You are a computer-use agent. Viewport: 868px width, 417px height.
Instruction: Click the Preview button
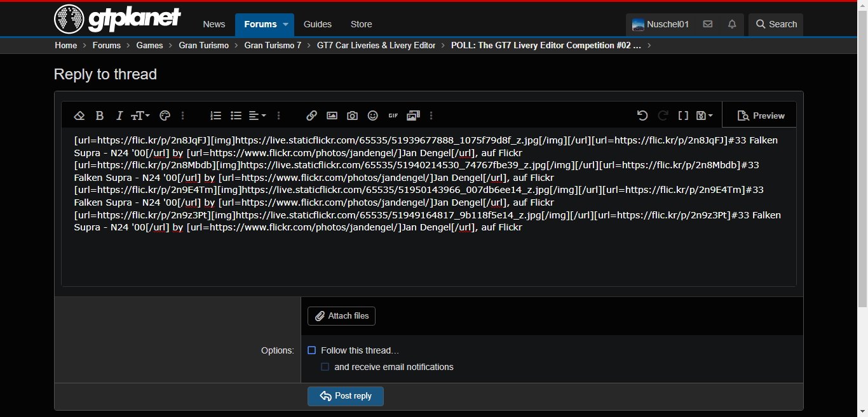tap(761, 116)
